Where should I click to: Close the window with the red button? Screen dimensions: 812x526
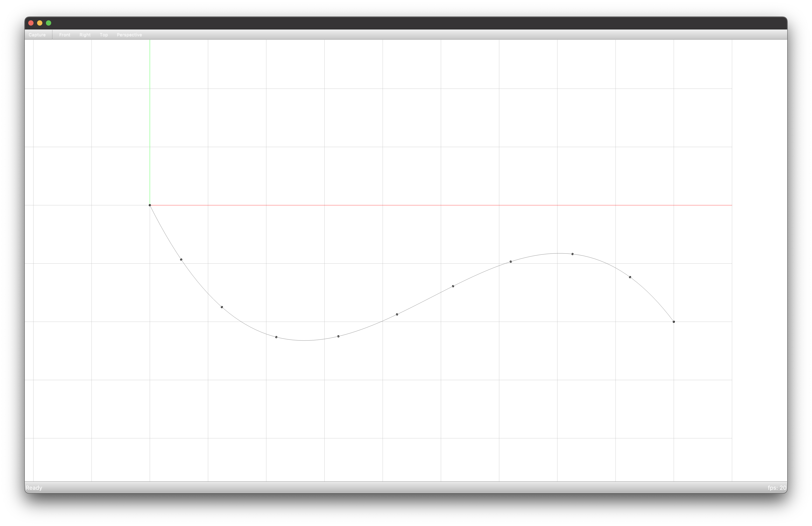point(31,23)
